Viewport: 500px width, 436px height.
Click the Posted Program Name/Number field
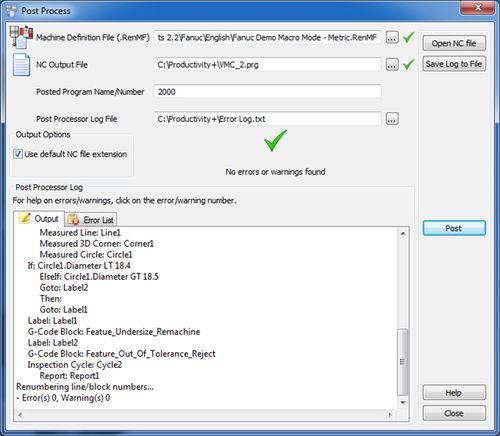point(267,92)
